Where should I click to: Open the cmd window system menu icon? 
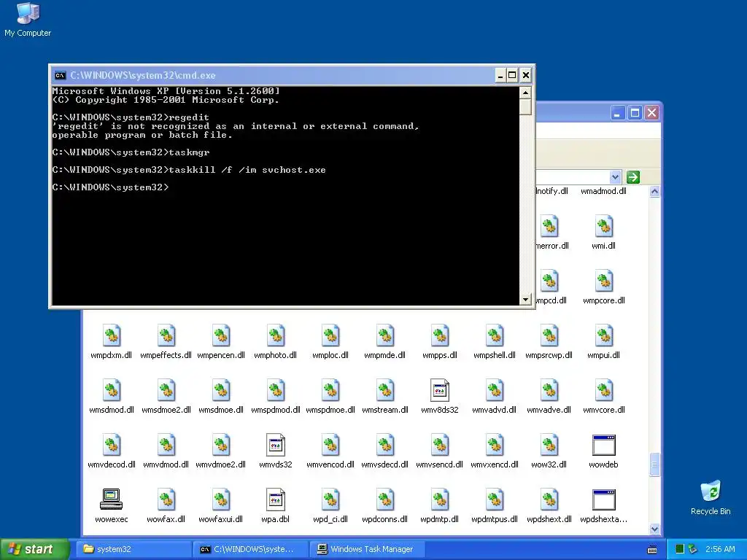click(60, 75)
